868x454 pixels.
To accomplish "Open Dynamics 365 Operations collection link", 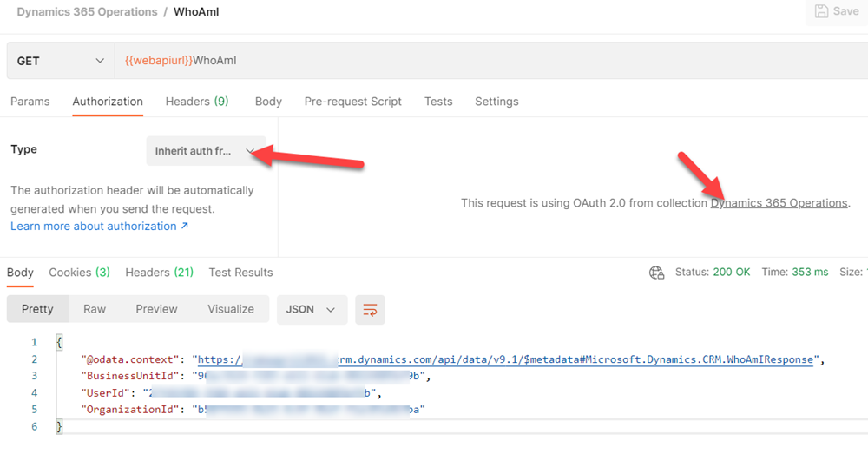I will [779, 202].
